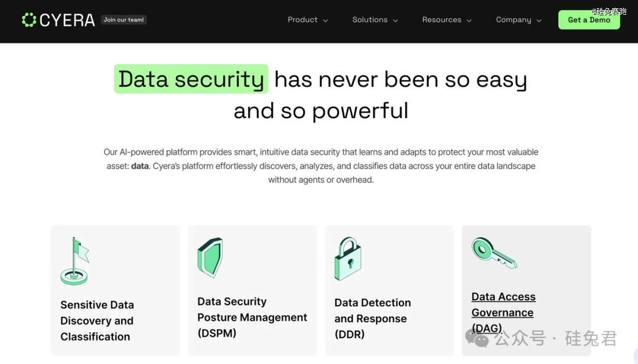Click the Join our team badge
The image size is (638, 364).
[123, 20]
